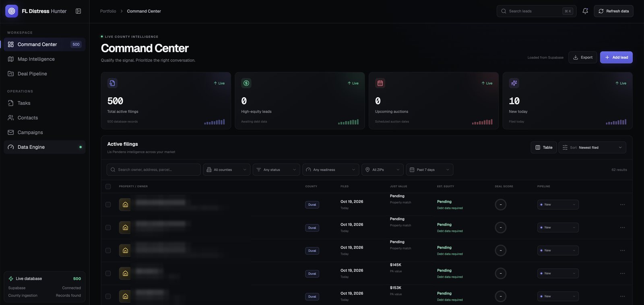
Task: Open the Command Center sidebar item
Action: [45, 44]
